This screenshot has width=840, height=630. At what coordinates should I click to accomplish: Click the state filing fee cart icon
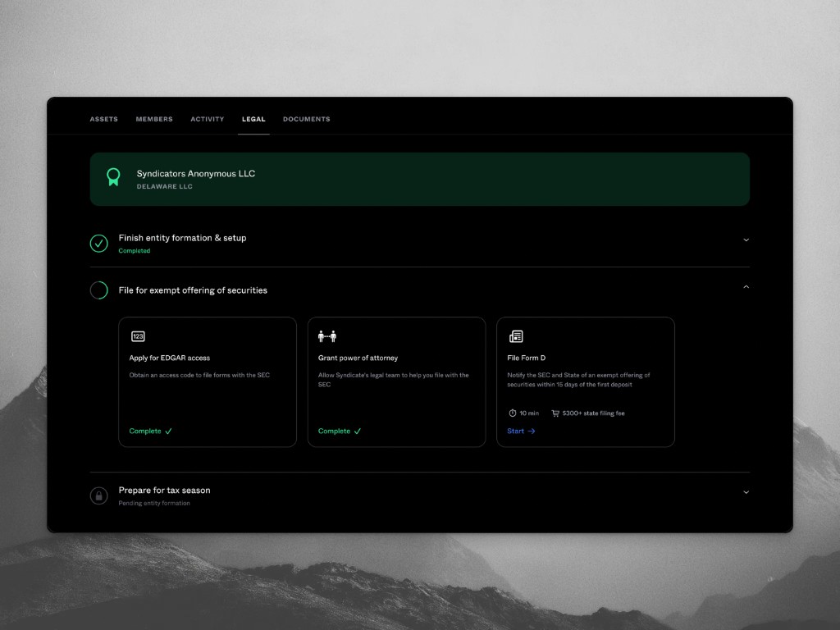click(x=555, y=413)
